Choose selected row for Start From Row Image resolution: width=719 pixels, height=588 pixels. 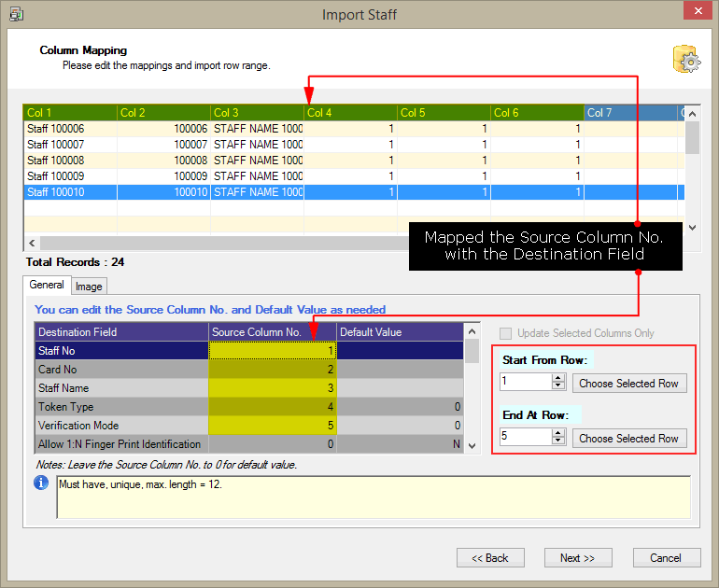[628, 384]
